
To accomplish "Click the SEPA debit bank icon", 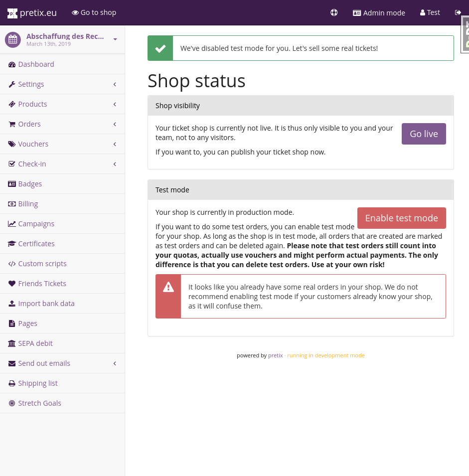I will coord(12,343).
